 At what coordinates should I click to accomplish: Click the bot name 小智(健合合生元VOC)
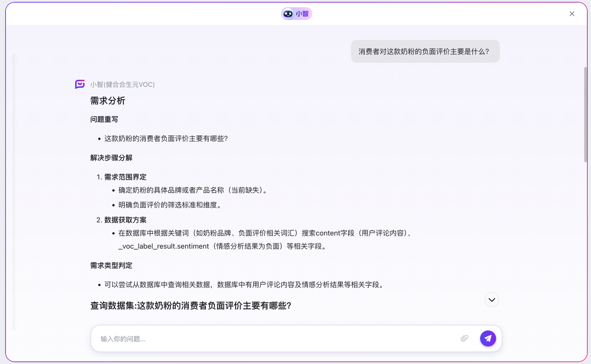(x=122, y=84)
